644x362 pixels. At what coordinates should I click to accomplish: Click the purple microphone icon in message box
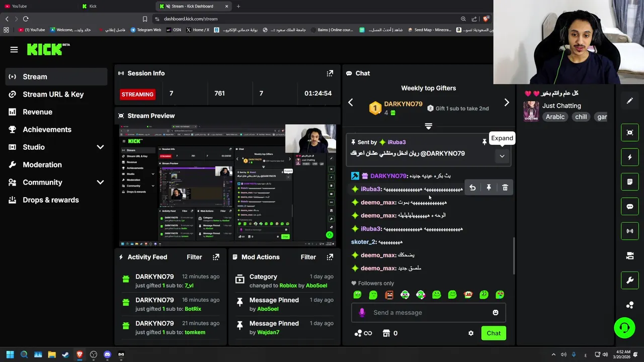(x=362, y=313)
